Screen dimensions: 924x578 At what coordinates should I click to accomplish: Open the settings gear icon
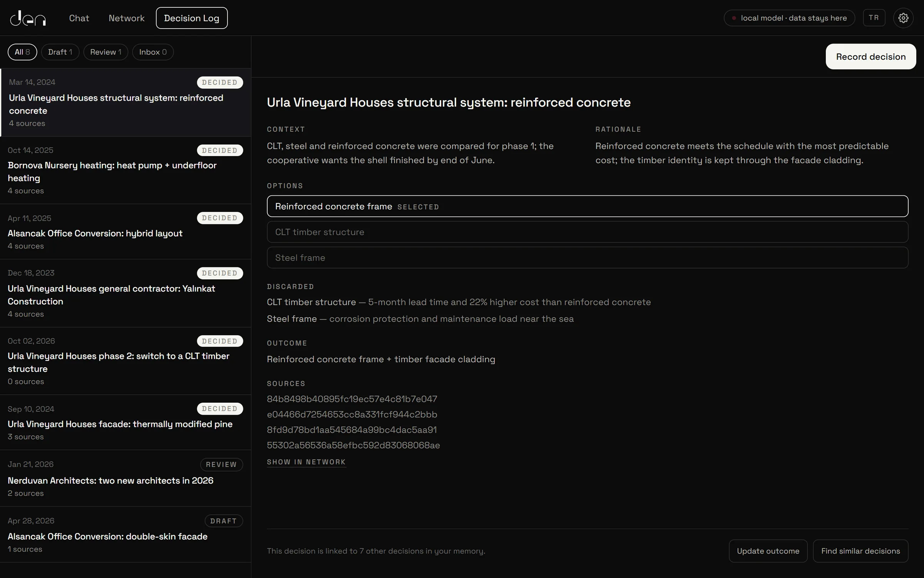903,18
